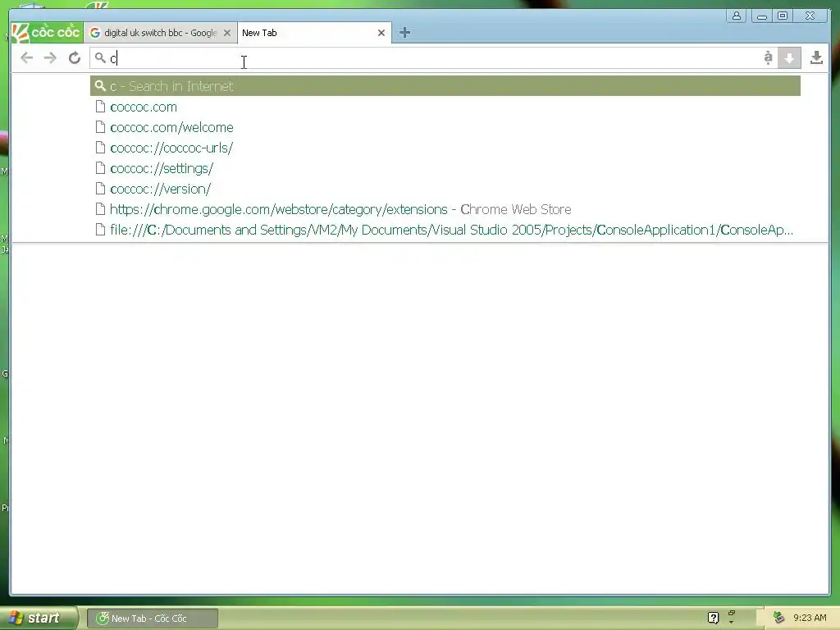The width and height of the screenshot is (840, 630).
Task: Click the grey down-arrow button in address bar
Action: pos(789,58)
